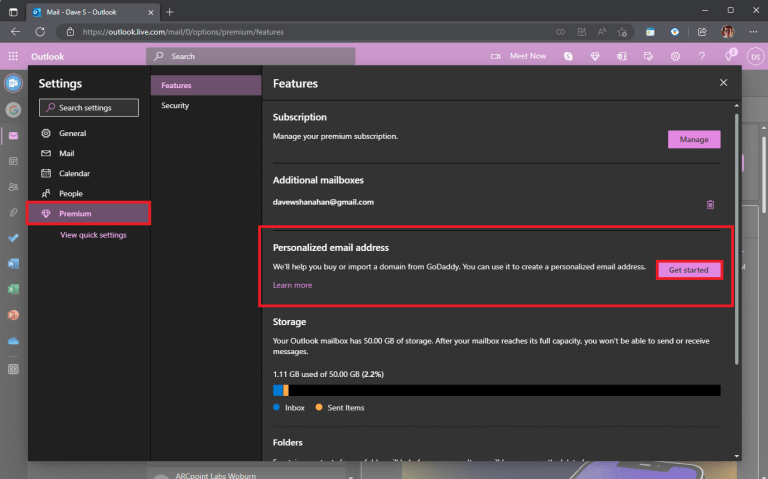Open the browser Share icon
The width and height of the screenshot is (768, 479).
pos(702,32)
